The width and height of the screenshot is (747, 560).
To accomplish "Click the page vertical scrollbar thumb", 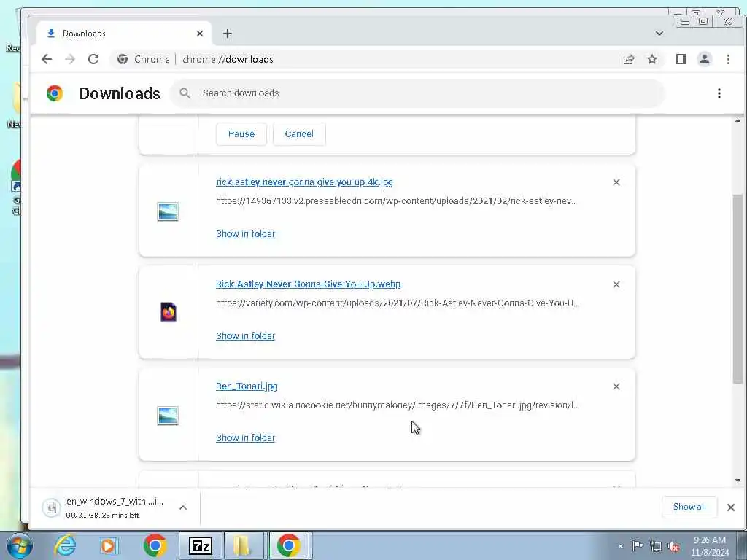I will coord(738,288).
